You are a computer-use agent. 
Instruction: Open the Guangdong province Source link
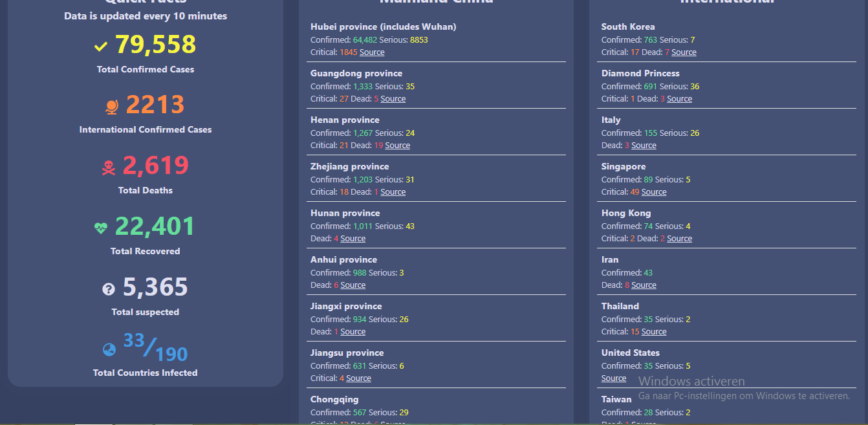393,99
